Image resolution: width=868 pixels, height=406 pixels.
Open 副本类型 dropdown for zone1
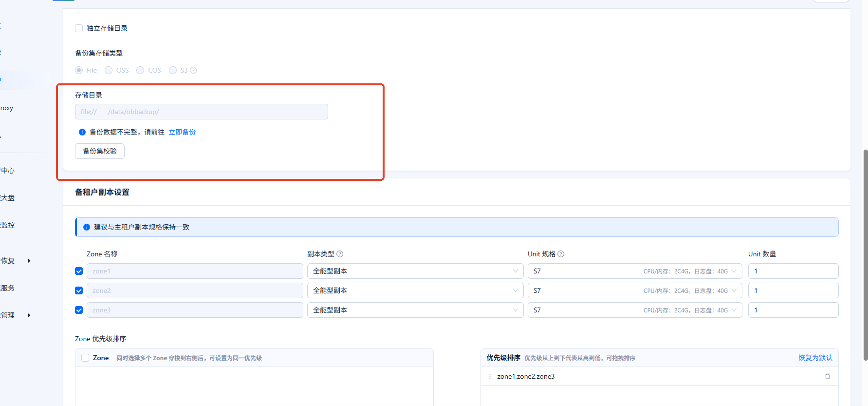click(415, 271)
